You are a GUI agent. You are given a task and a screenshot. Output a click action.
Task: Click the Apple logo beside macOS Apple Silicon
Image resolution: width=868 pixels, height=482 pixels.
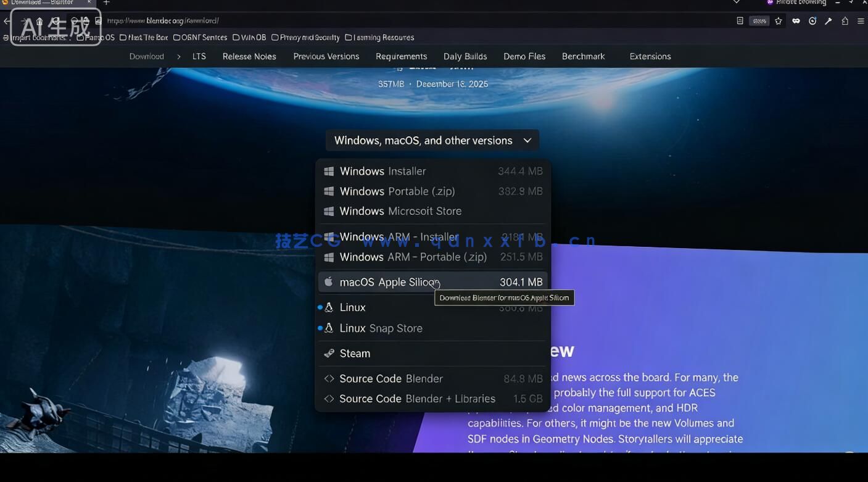point(329,282)
